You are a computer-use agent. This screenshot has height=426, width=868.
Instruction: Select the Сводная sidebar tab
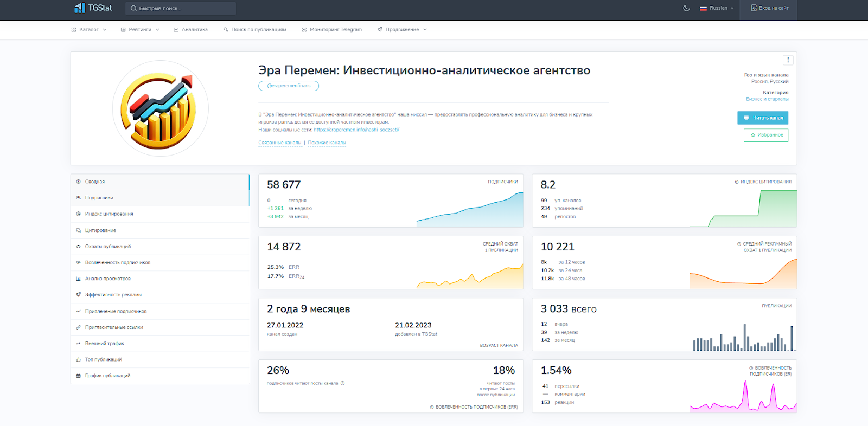pos(160,182)
